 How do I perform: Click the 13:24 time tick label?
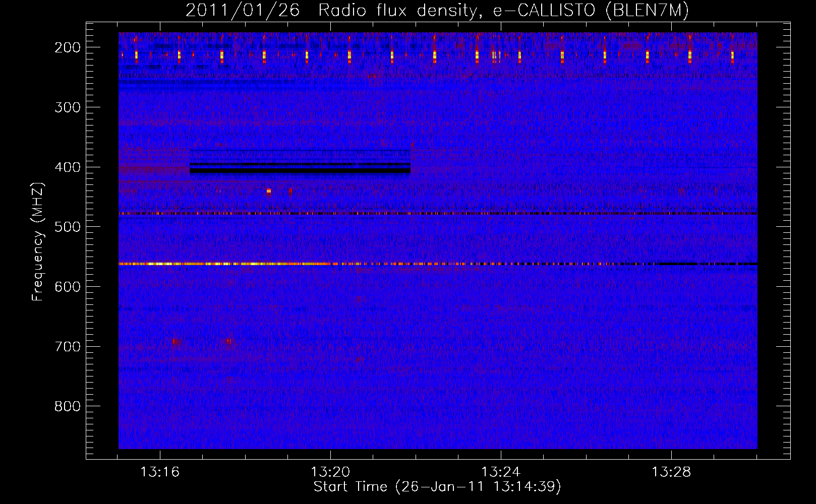pyautogui.click(x=501, y=472)
